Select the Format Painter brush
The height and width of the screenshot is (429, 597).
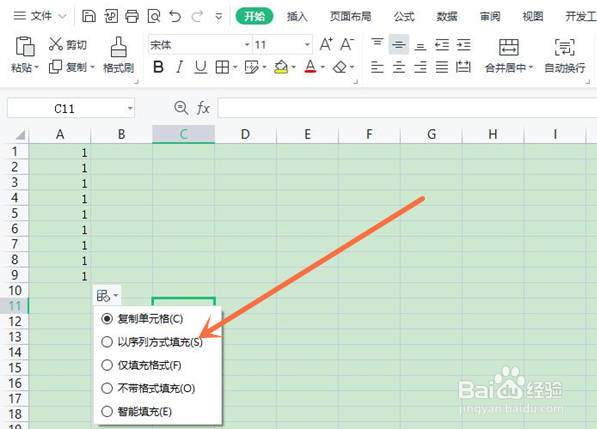[x=118, y=54]
